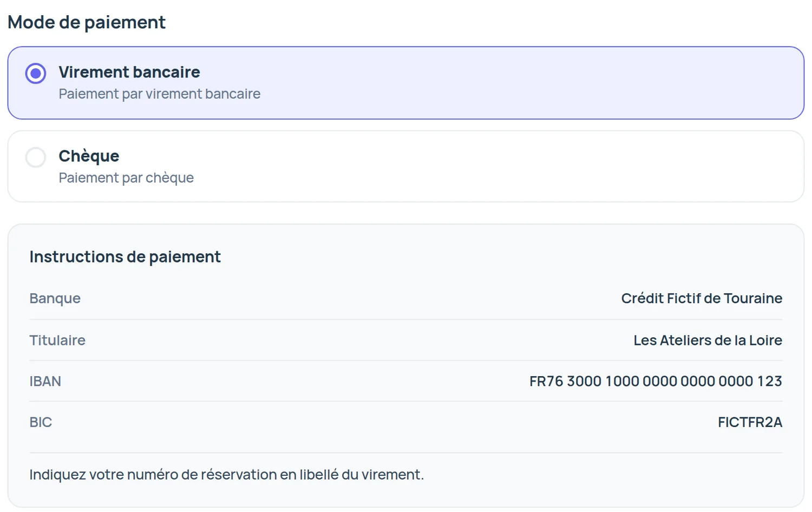Image resolution: width=812 pixels, height=512 pixels.
Task: Click the 'Titulaire' label
Action: [x=57, y=340]
